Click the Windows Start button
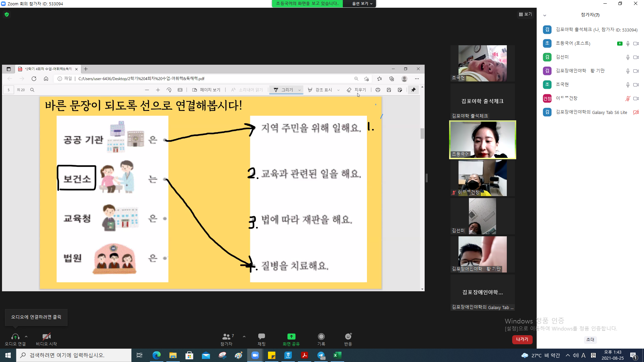 (x=8, y=355)
